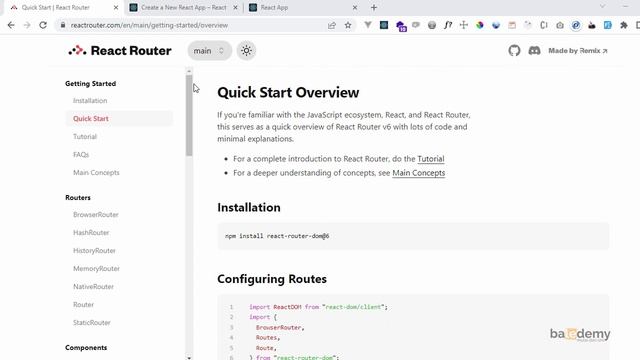Toggle light/dark theme with sun icon

(x=246, y=51)
